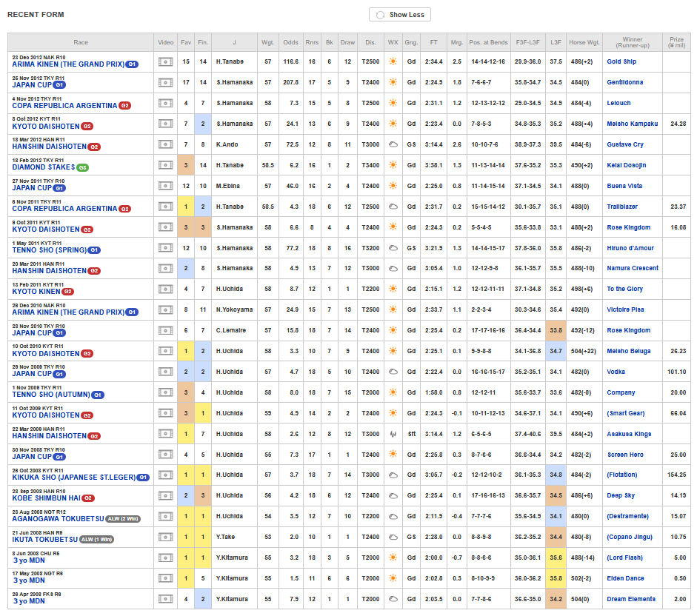
Task: Play video for 29 Nov 2009 Japan Cup
Action: [x=165, y=372]
